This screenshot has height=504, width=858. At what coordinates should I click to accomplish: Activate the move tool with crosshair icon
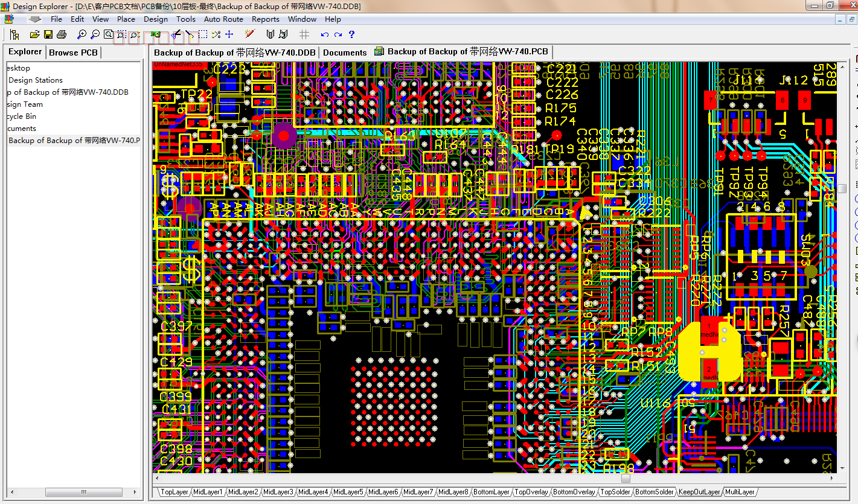pos(229,34)
